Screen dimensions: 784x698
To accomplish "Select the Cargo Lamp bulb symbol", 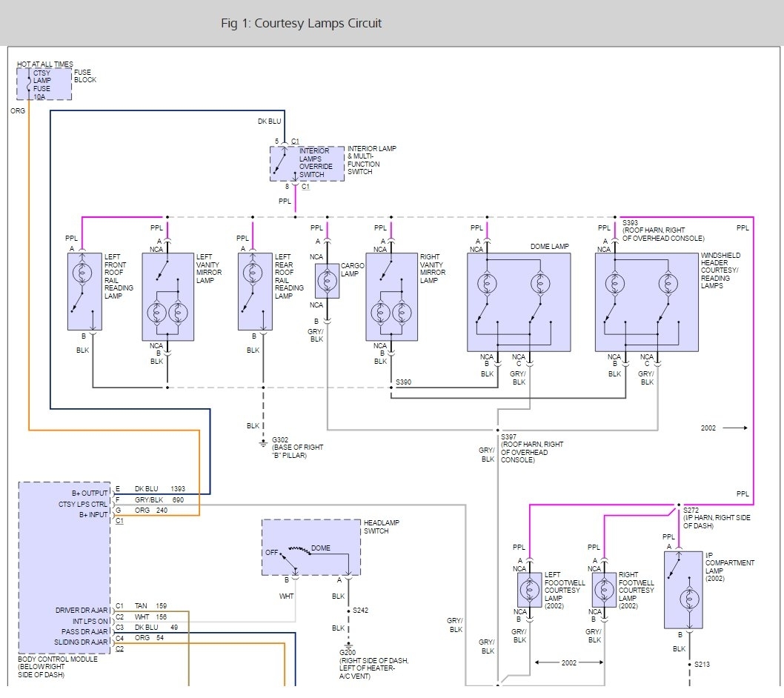I will tap(327, 280).
